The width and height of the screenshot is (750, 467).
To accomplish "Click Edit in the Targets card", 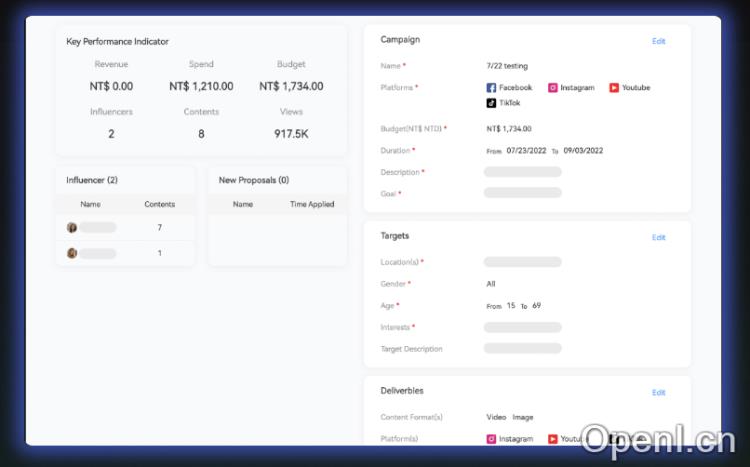I will tap(658, 238).
